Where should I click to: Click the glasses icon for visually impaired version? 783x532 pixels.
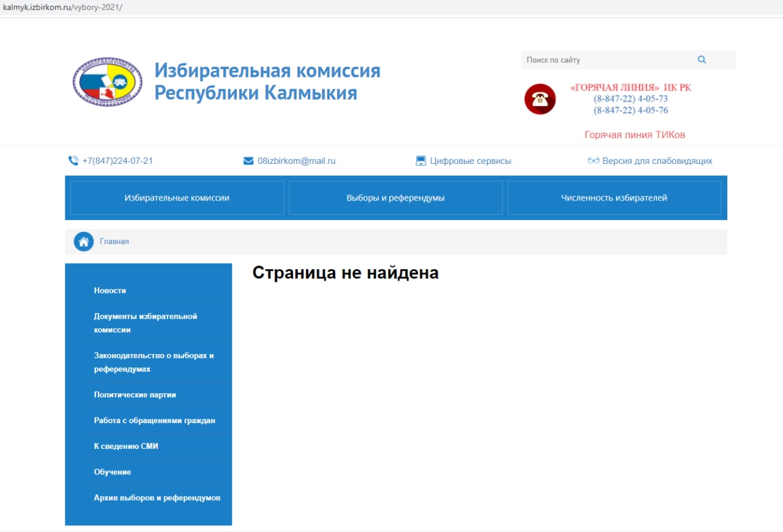coord(593,161)
